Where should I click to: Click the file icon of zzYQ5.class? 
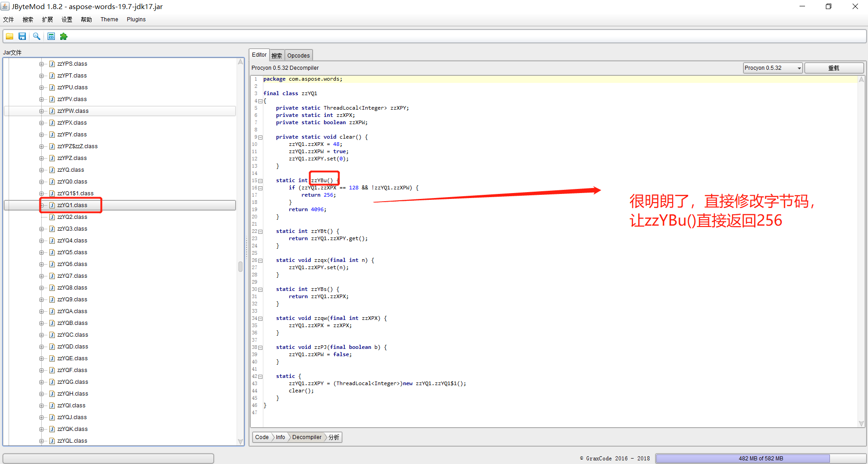(52, 252)
